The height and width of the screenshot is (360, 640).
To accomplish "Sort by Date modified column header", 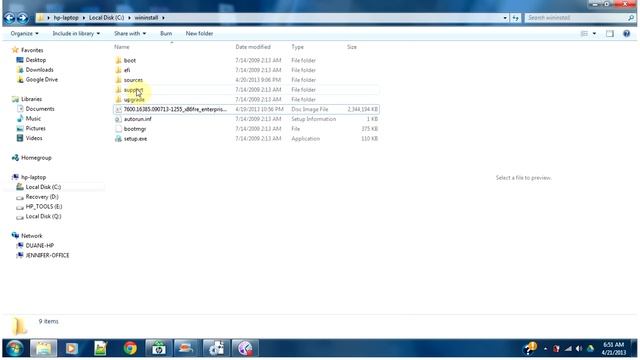I will [x=253, y=47].
